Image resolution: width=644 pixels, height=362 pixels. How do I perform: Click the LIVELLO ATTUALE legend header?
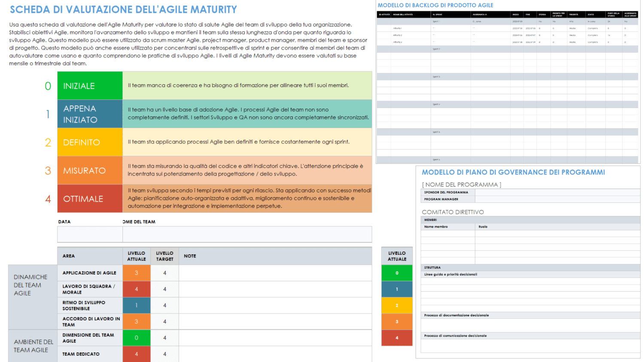(x=397, y=256)
